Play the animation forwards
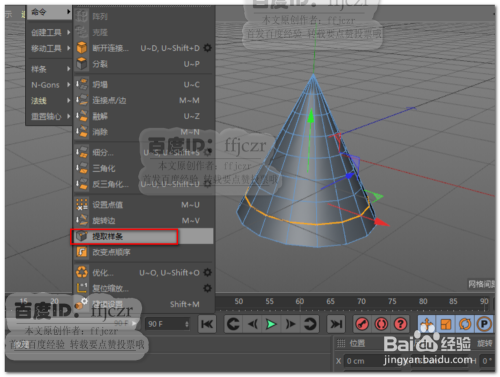 pyautogui.click(x=271, y=324)
